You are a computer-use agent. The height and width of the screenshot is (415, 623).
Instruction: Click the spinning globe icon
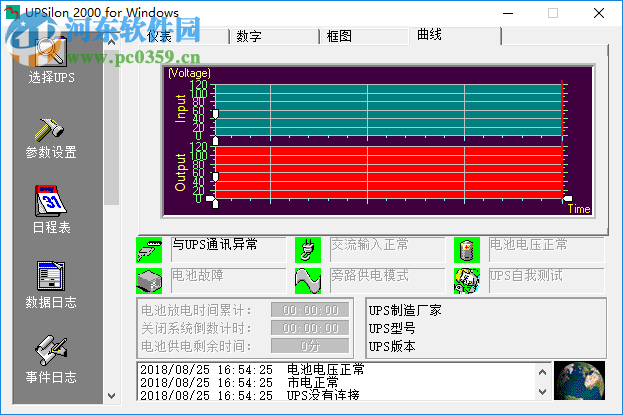pos(579,380)
